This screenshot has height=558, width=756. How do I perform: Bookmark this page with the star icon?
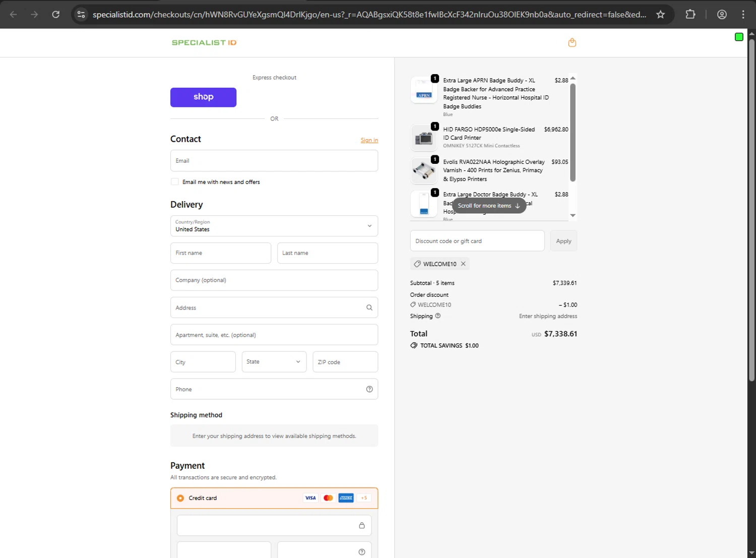660,15
